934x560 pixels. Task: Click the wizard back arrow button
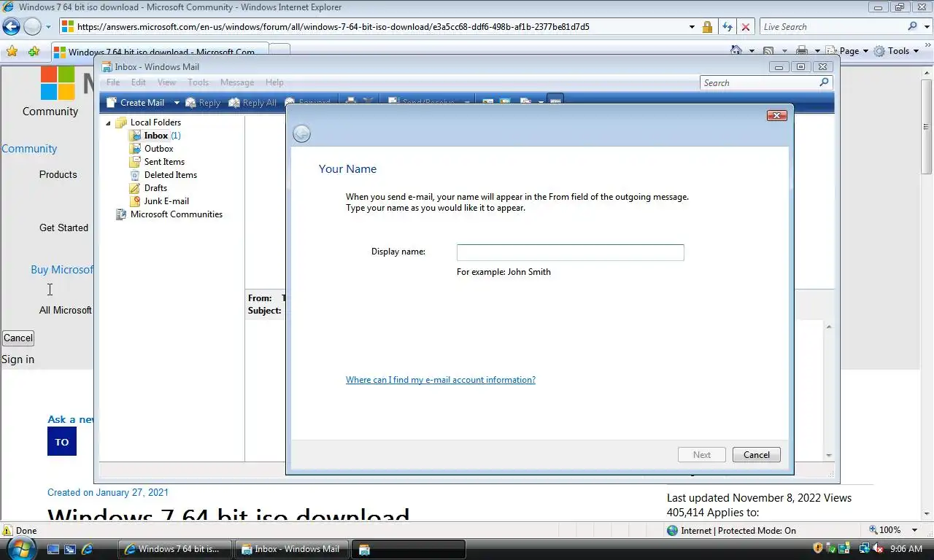(301, 133)
